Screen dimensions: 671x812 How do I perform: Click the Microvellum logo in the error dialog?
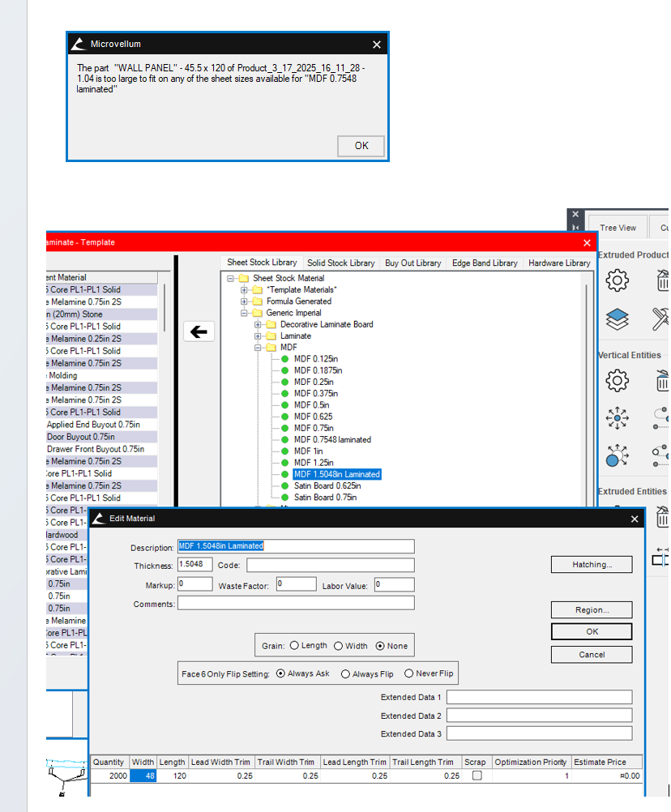click(78, 44)
